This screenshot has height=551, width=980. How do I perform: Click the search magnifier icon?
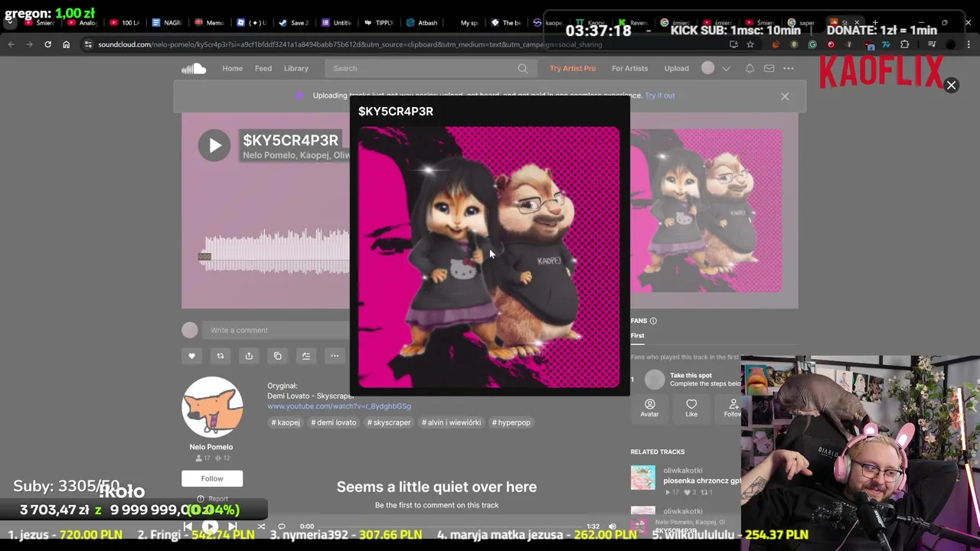point(523,69)
